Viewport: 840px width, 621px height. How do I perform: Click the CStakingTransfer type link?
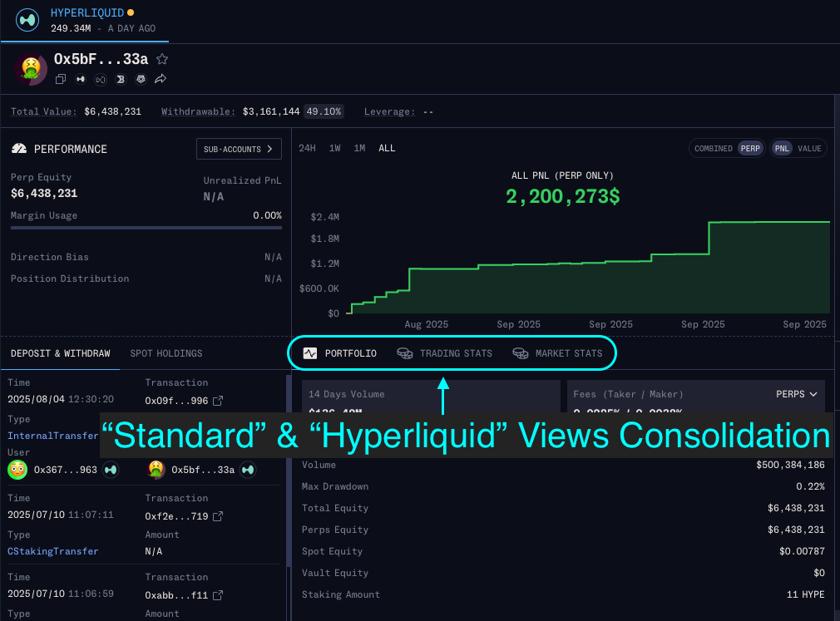(x=52, y=551)
